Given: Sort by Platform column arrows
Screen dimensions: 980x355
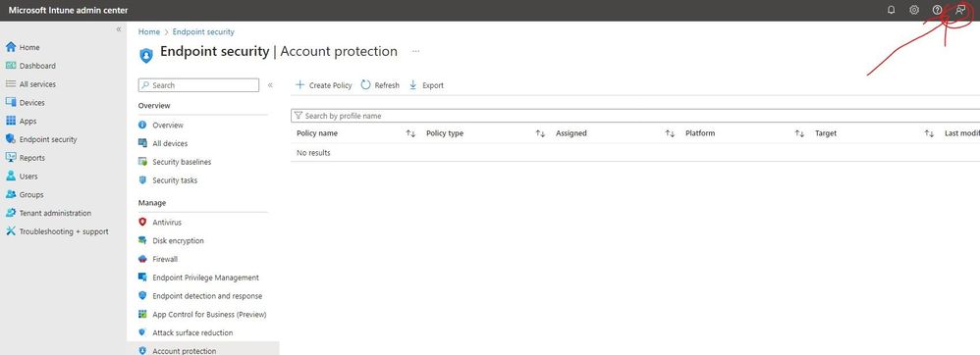Looking at the screenshot, I should (x=799, y=133).
